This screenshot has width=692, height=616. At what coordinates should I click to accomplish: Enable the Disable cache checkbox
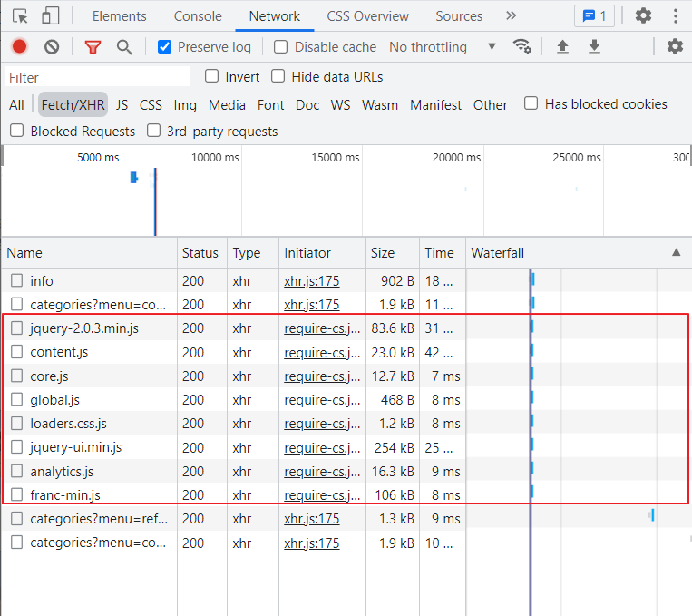tap(280, 47)
